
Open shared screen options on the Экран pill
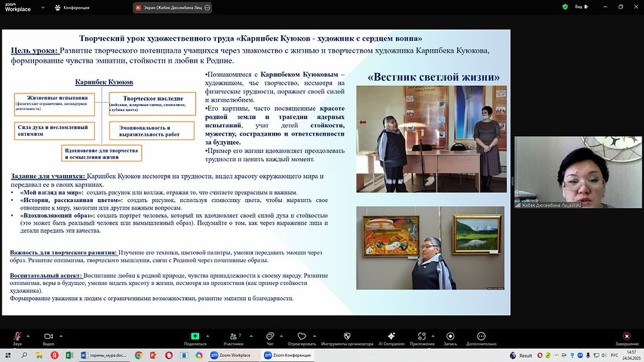point(207,8)
